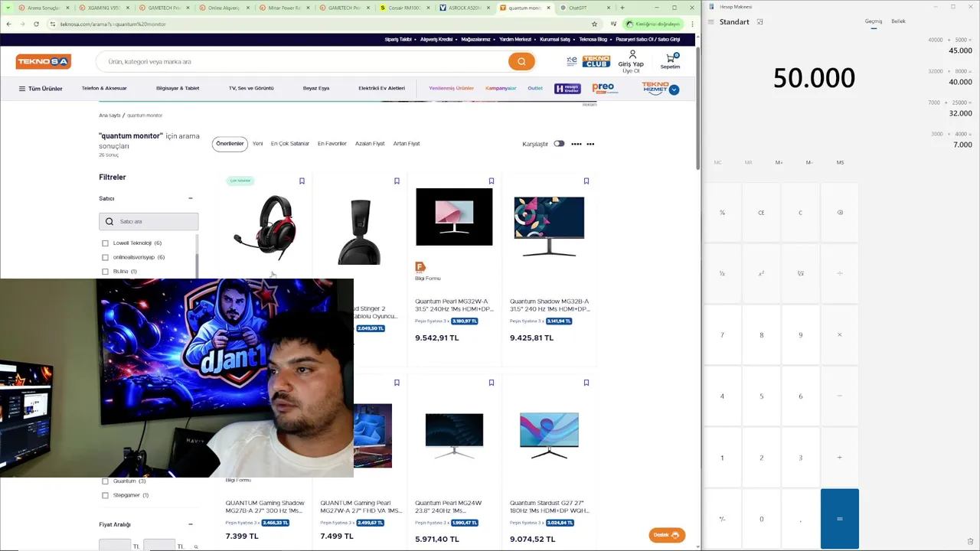The width and height of the screenshot is (980, 551).
Task: Click the Destek support chat button
Action: click(x=667, y=535)
